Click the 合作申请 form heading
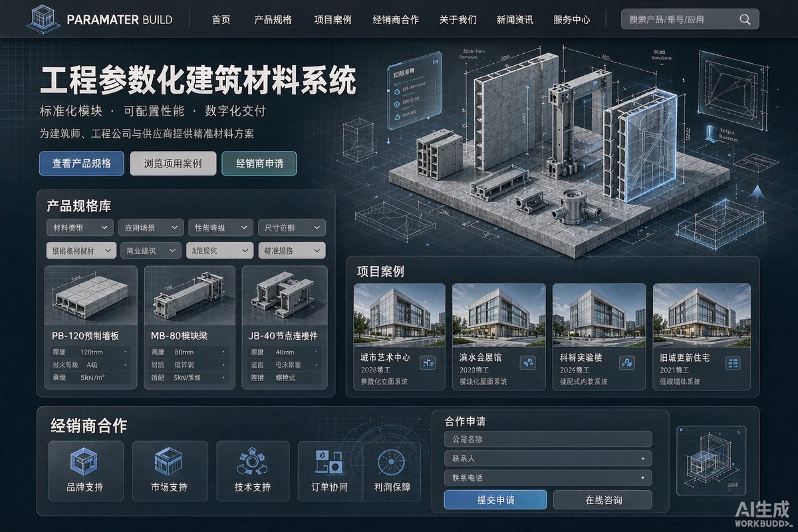Screen dimensions: 798x532 [465, 421]
